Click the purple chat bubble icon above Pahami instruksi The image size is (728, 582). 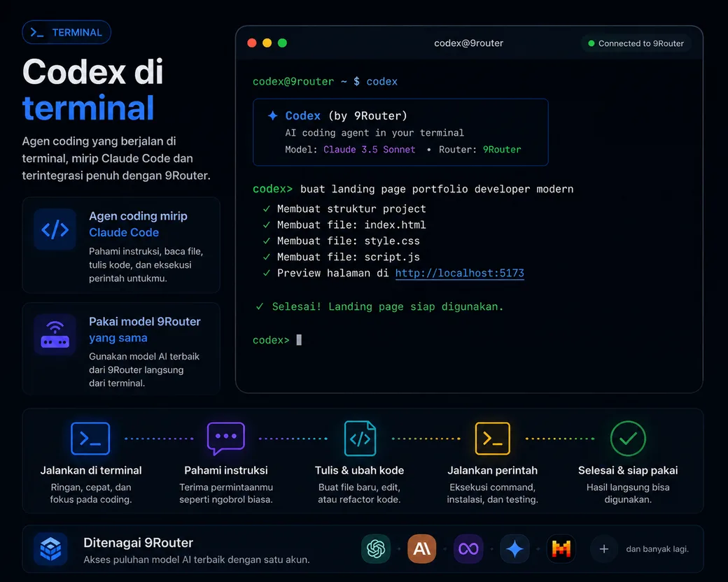coord(225,439)
